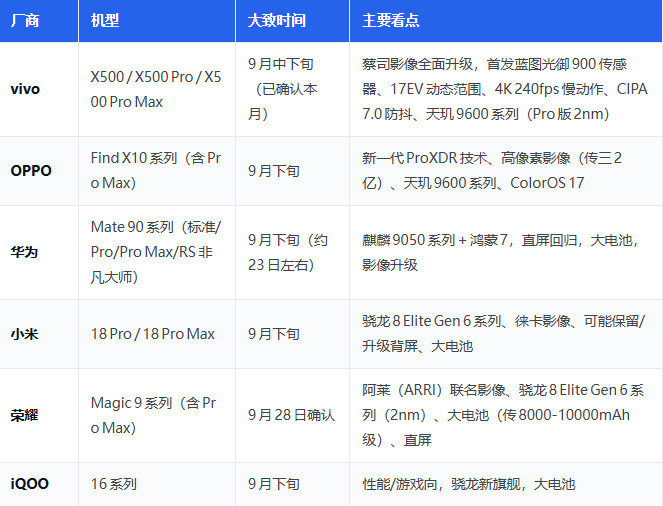Select the OPPO row 9月下旬 time cell
The image size is (663, 506).
point(292,171)
